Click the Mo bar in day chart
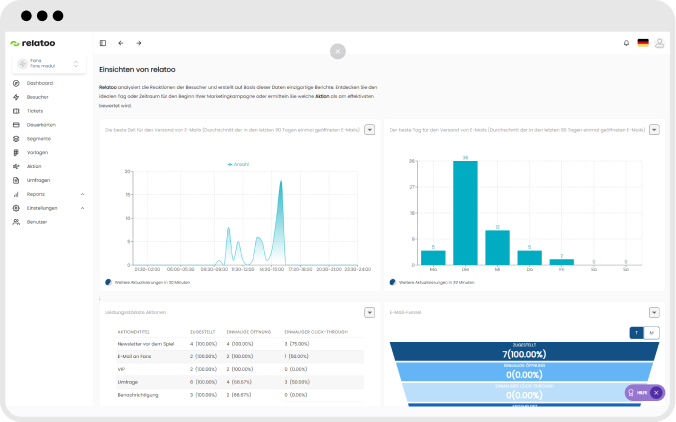Image resolution: width=676 pixels, height=422 pixels. coord(433,258)
